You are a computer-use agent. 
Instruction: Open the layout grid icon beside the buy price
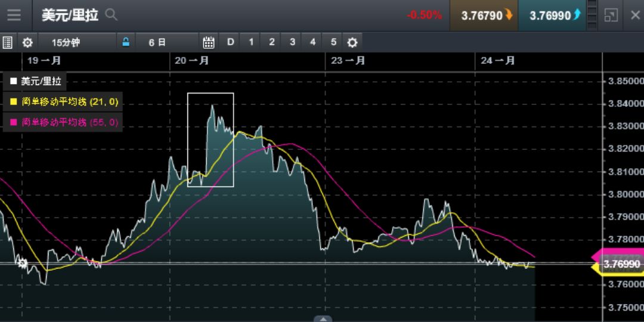click(x=592, y=16)
